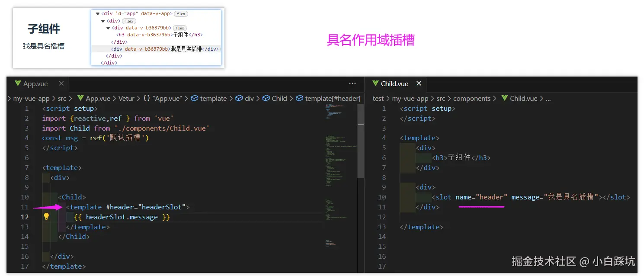Click the <template #header="headerSlot"> line in App.vue
Image resolution: width=644 pixels, height=276 pixels.
tap(128, 207)
